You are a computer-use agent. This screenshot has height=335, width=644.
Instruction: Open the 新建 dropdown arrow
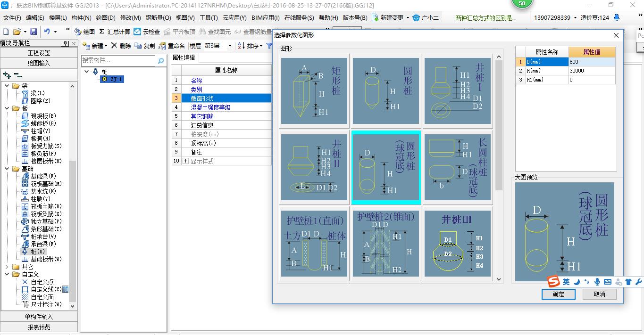coord(106,46)
